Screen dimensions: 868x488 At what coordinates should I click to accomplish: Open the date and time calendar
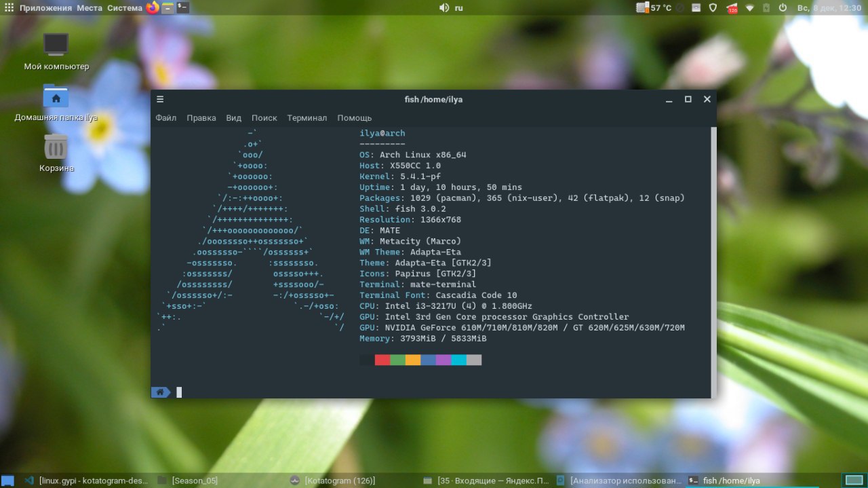pos(829,8)
